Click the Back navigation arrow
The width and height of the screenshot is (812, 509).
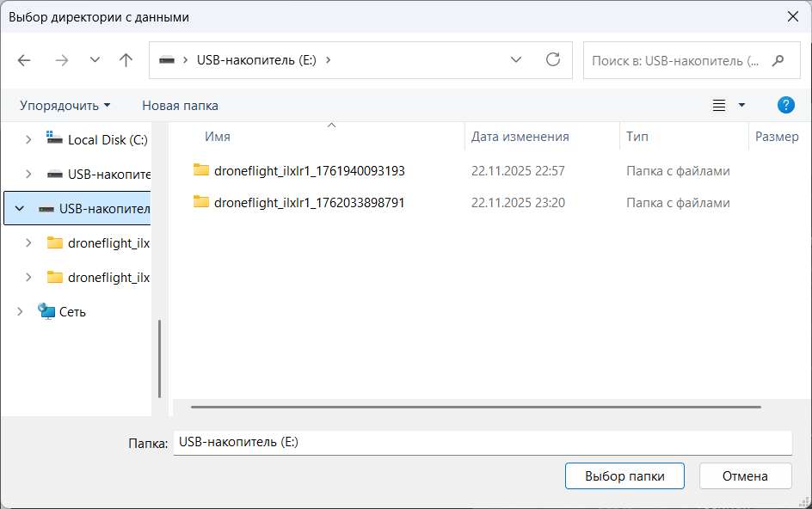24,60
